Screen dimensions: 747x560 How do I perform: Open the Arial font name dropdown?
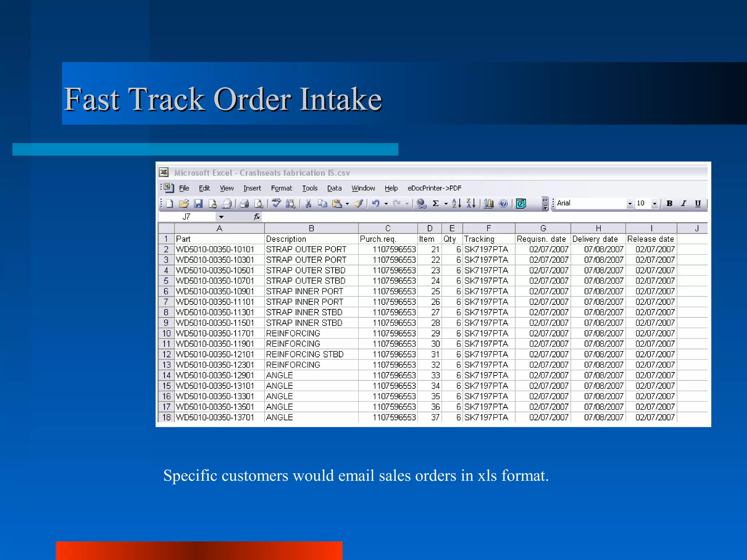(x=630, y=204)
